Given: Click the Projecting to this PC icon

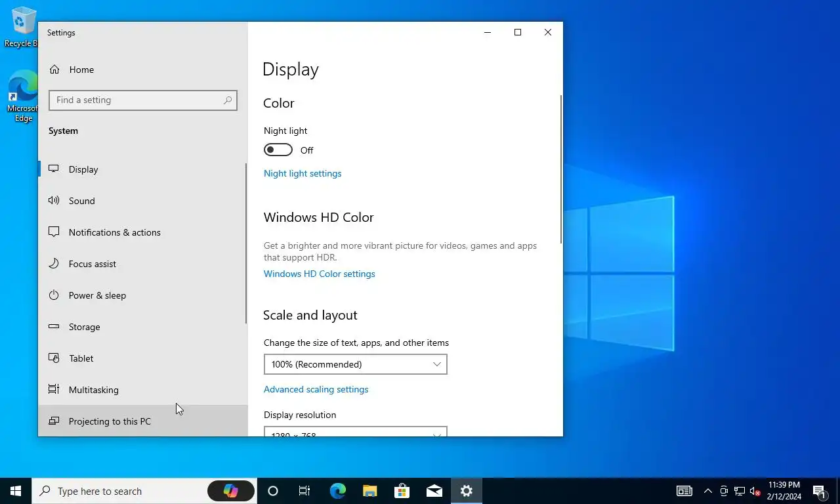Looking at the screenshot, I should tap(54, 421).
